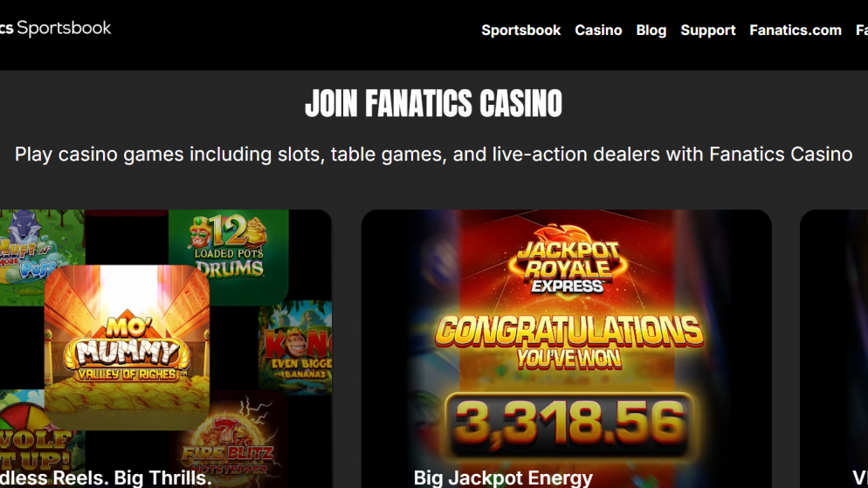Select the 3,318.56 jackpot amount display
868x488 pixels.
[x=569, y=426]
